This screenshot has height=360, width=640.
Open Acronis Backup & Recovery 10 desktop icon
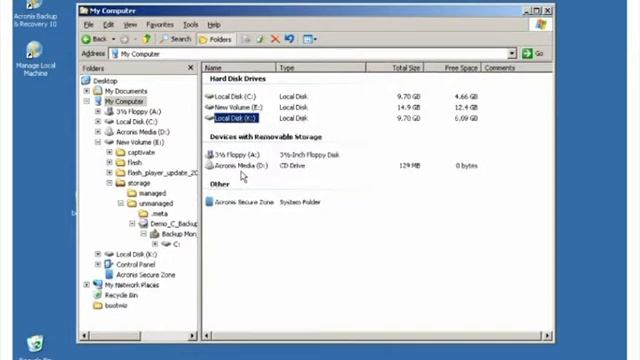click(x=35, y=14)
